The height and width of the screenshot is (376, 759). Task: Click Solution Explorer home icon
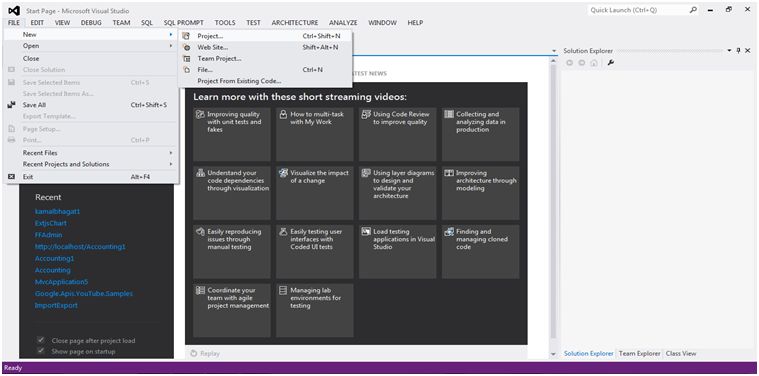coord(594,62)
